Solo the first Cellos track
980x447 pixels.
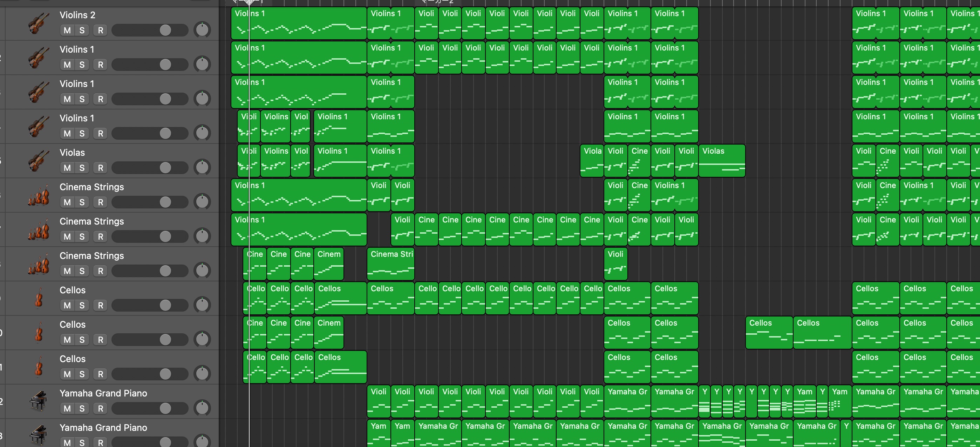click(82, 305)
